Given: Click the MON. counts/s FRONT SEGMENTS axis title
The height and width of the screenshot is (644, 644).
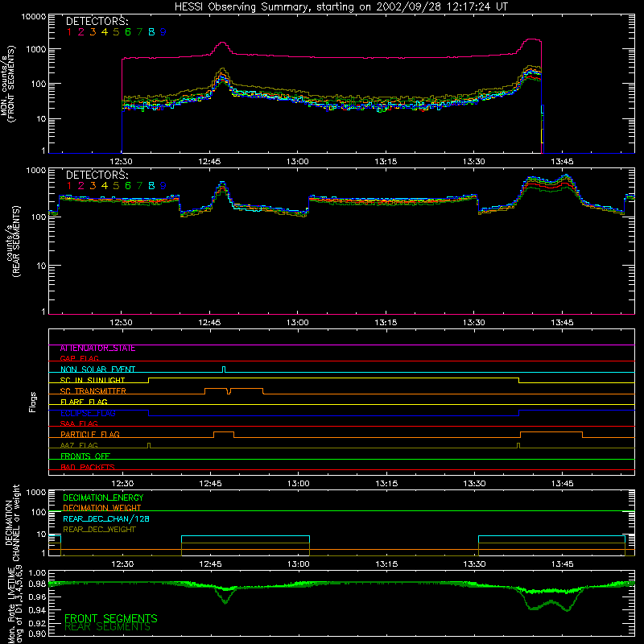Looking at the screenshot, I should coord(7,84).
